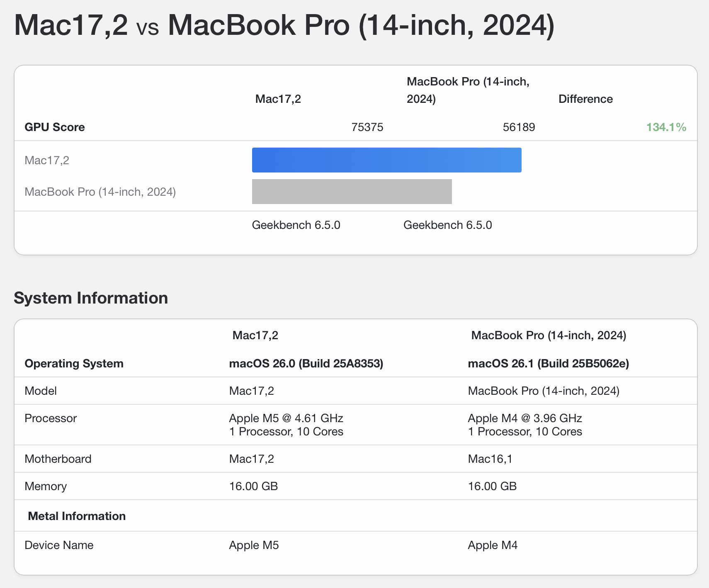Click the GPU Score row label

[x=55, y=127]
